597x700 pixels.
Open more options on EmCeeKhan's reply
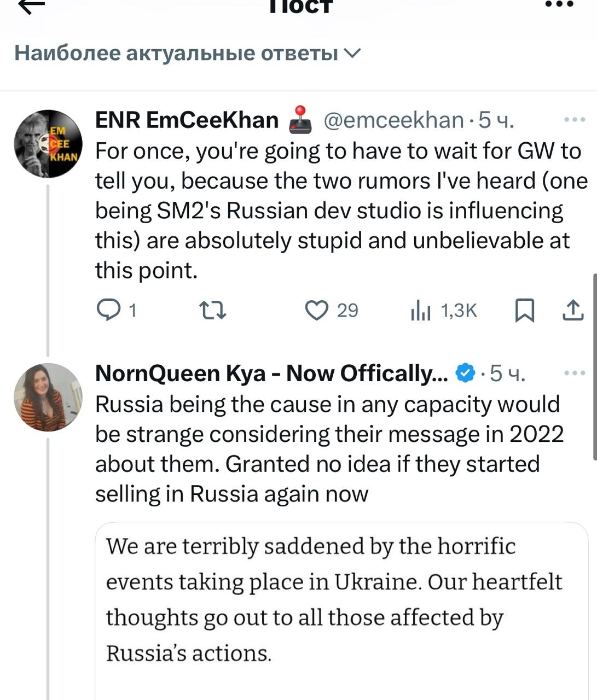coord(574,120)
